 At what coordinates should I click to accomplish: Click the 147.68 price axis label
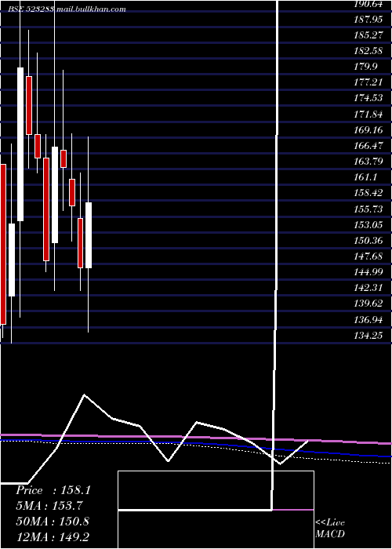(x=368, y=256)
